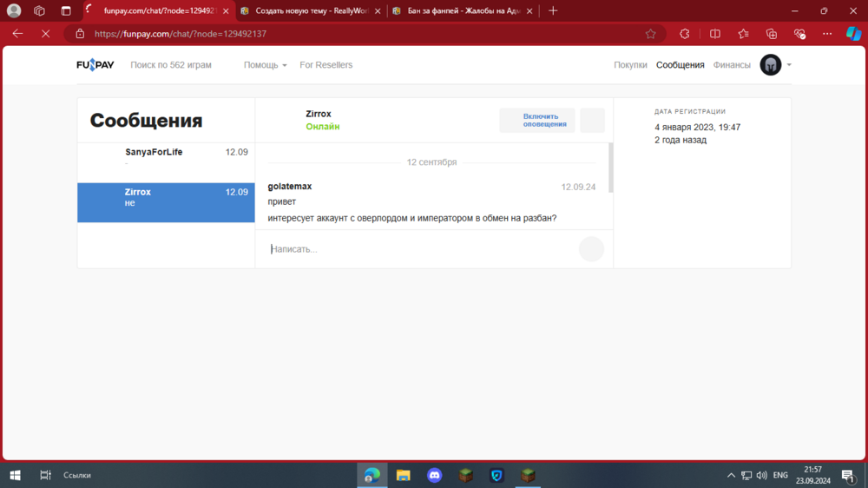Open the Сообщения page
The image size is (868, 488).
(680, 65)
